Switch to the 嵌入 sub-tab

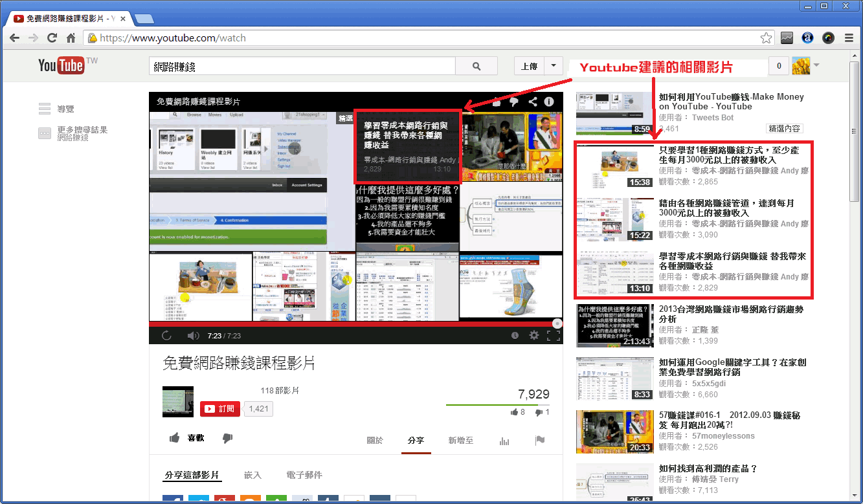pyautogui.click(x=252, y=475)
